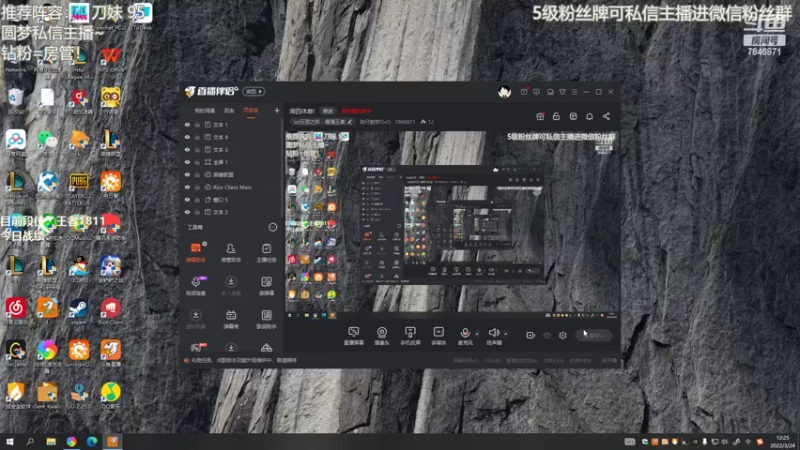Share the live room
The image size is (800, 450).
606,116
